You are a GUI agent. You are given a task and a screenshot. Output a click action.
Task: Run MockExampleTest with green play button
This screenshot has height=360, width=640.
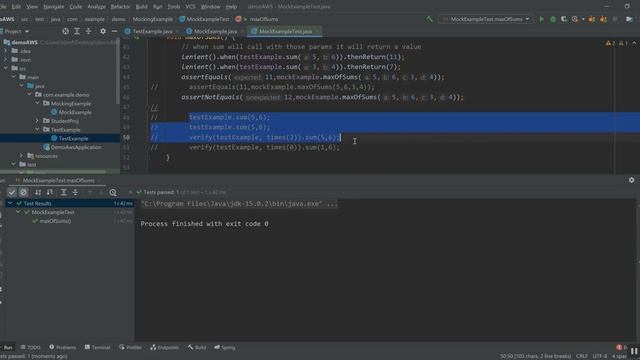pos(541,19)
